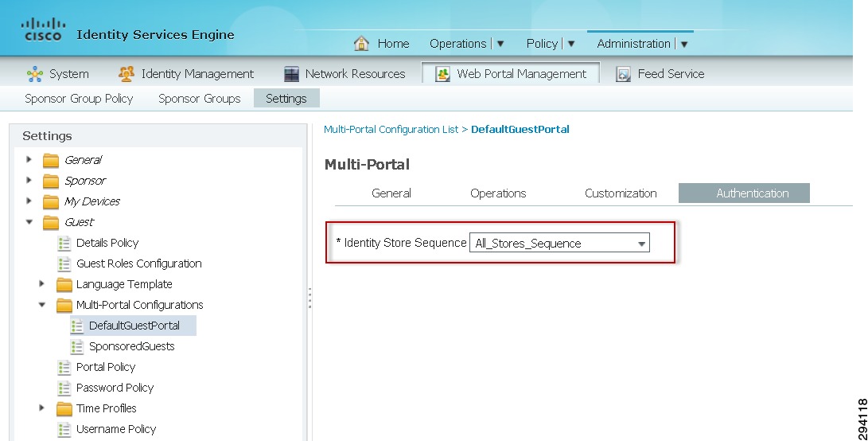868x441 pixels.
Task: Click the Network Resources icon
Action: point(291,74)
